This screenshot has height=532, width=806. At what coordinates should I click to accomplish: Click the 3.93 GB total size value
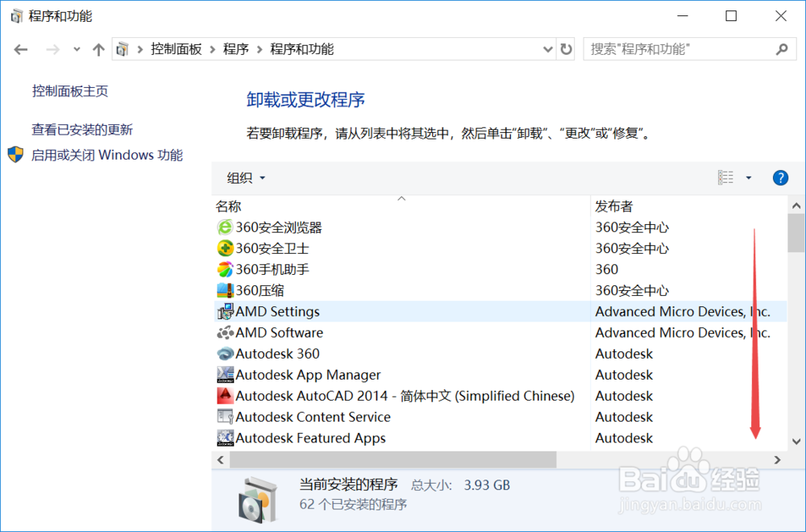click(487, 485)
